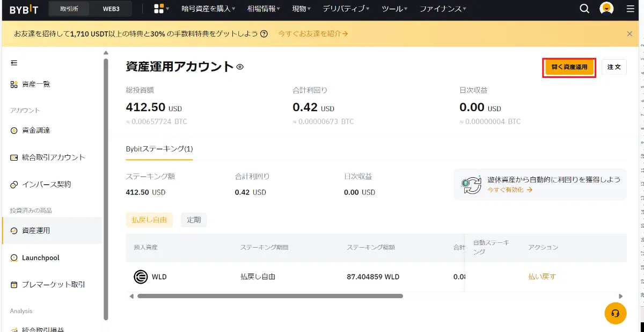
Task: Click the 412.50 USD total investment value
Action: (x=153, y=107)
